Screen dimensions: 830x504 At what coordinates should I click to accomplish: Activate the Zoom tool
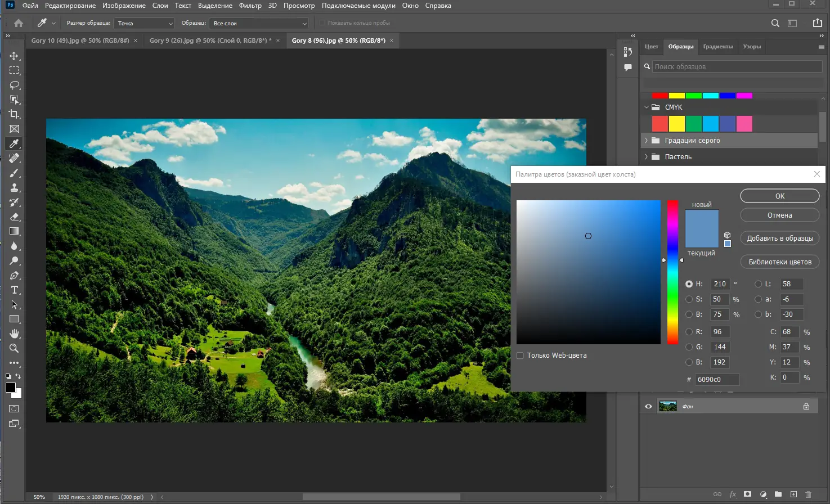click(15, 348)
